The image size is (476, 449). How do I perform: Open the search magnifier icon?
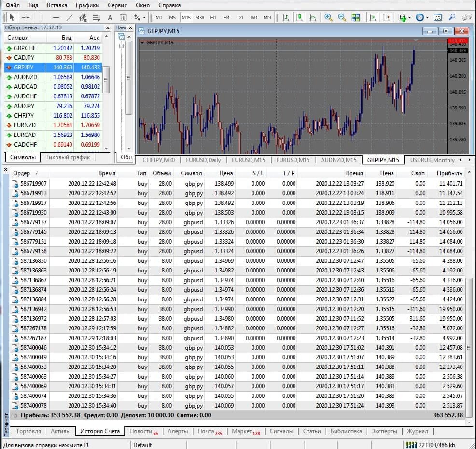click(452, 17)
